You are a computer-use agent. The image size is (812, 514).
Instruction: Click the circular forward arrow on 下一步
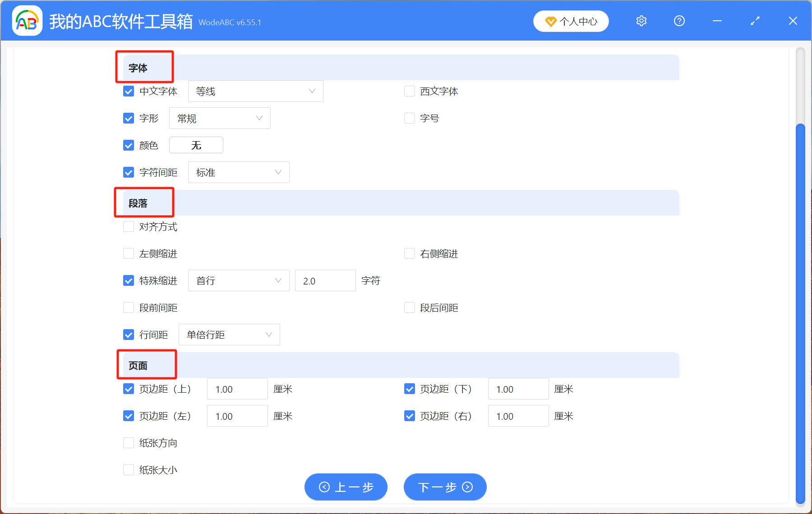467,487
